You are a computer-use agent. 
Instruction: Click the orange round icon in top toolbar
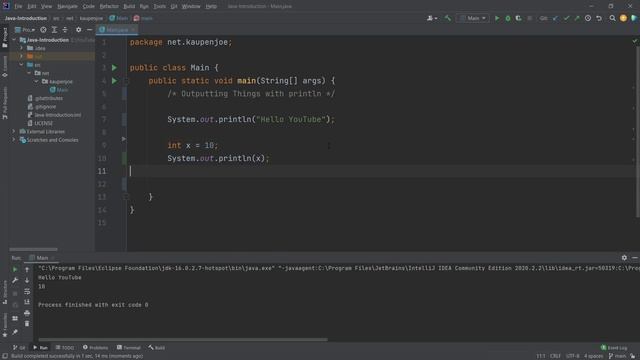(623, 18)
